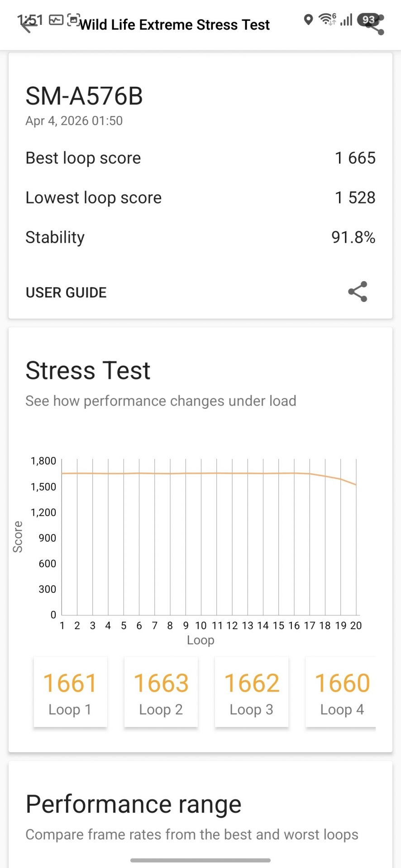The image size is (401, 868).
Task: Tap the Performance range heading
Action: point(134,804)
